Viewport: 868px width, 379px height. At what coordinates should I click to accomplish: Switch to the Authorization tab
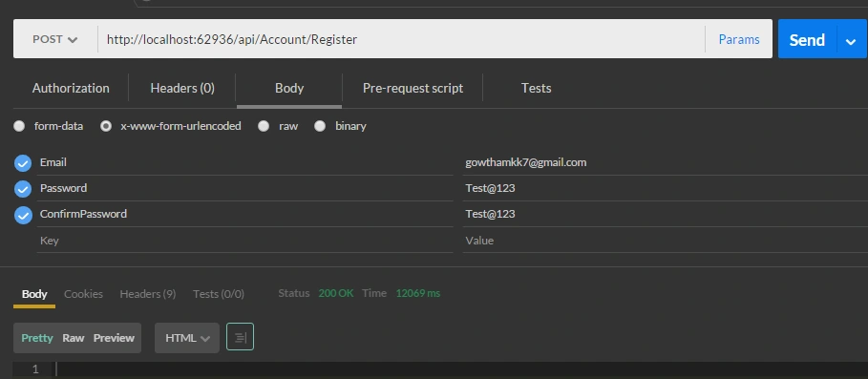click(71, 89)
